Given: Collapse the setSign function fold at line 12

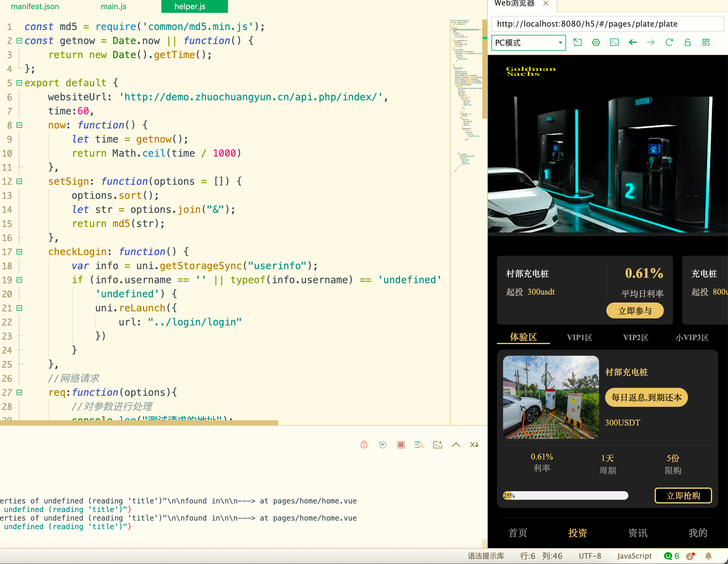Looking at the screenshot, I should tap(19, 181).
